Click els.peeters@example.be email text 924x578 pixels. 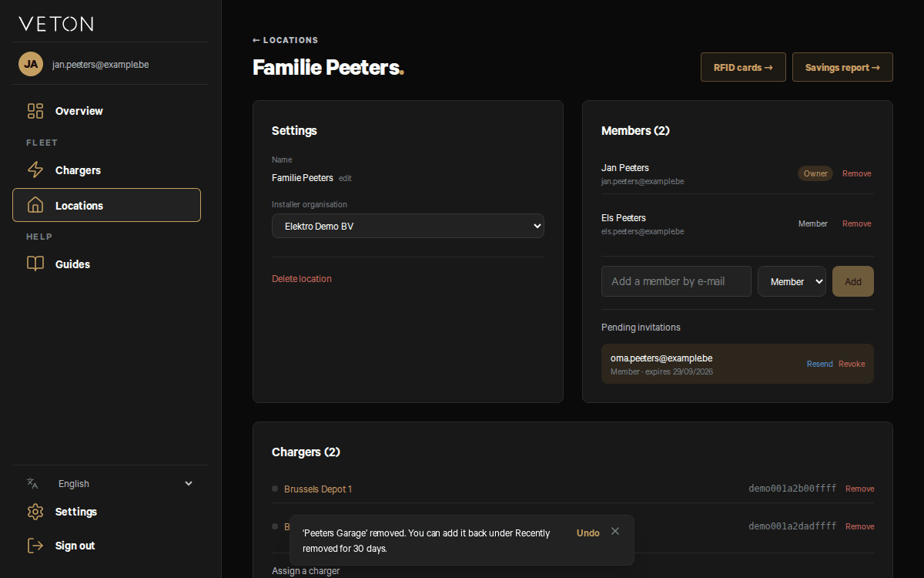pyautogui.click(x=642, y=231)
